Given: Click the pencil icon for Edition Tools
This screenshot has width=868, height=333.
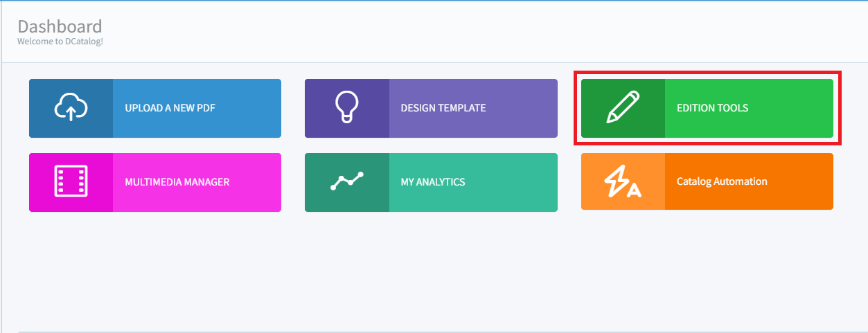Looking at the screenshot, I should coord(623,108).
